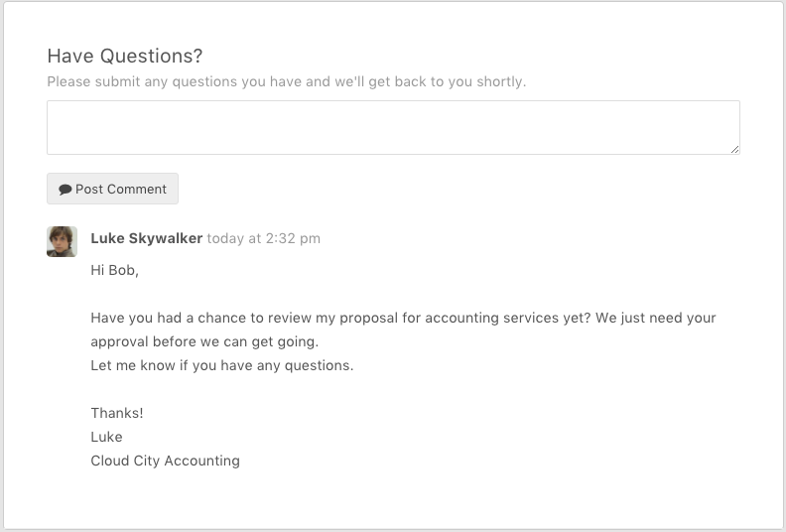Open Luke Skywalker's avatar photo
Viewport: 786px width, 532px height.
pyautogui.click(x=62, y=241)
